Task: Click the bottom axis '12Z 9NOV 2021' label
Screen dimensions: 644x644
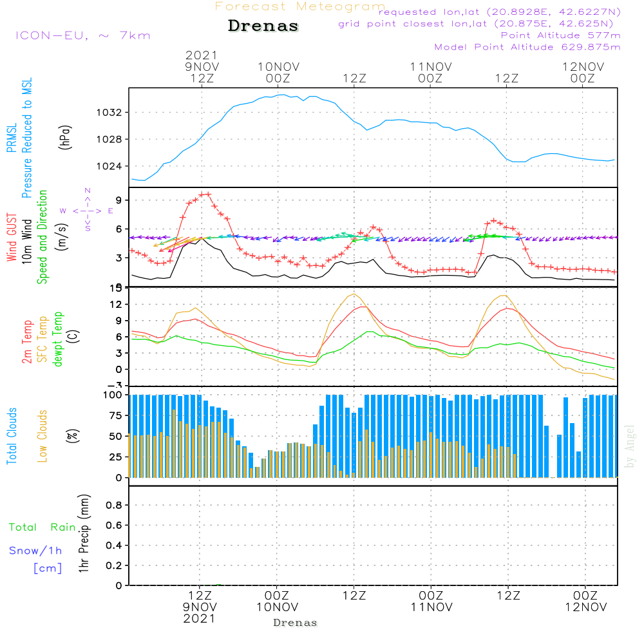Action: pos(200,607)
